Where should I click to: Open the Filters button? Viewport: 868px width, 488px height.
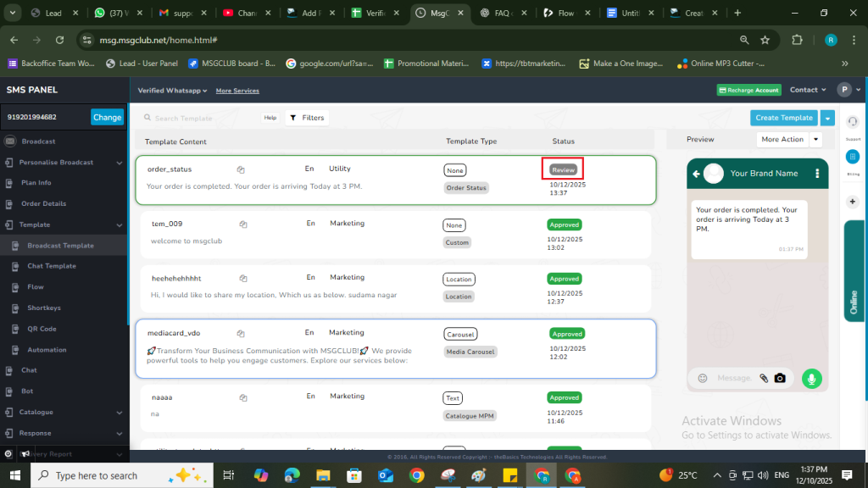pyautogui.click(x=306, y=118)
